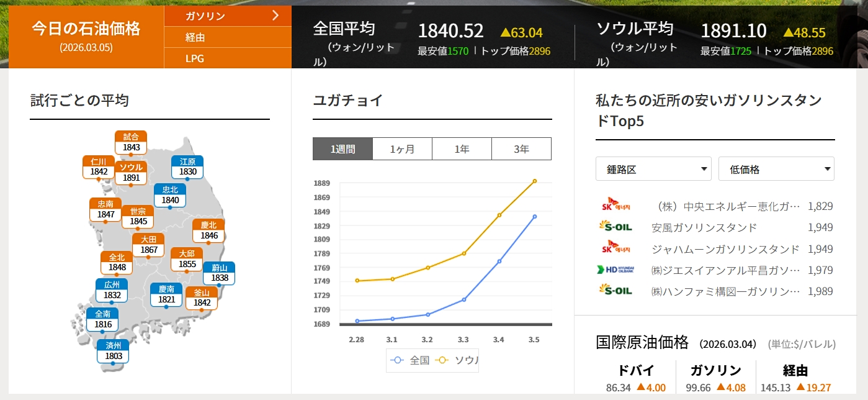The width and height of the screenshot is (868, 400).
Task: Click HD Hyundai Oilbank logo in list
Action: click(x=615, y=270)
